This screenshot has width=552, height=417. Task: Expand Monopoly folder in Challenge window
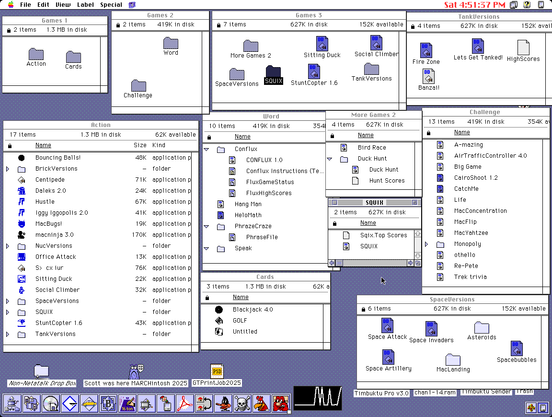click(x=426, y=244)
